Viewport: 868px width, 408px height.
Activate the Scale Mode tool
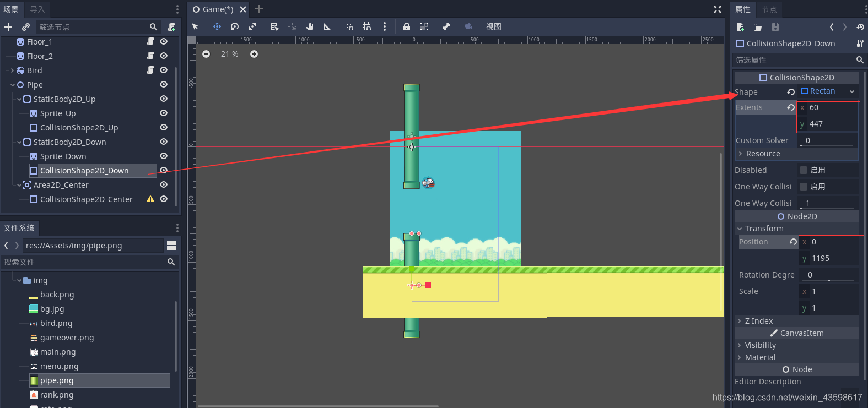(252, 26)
